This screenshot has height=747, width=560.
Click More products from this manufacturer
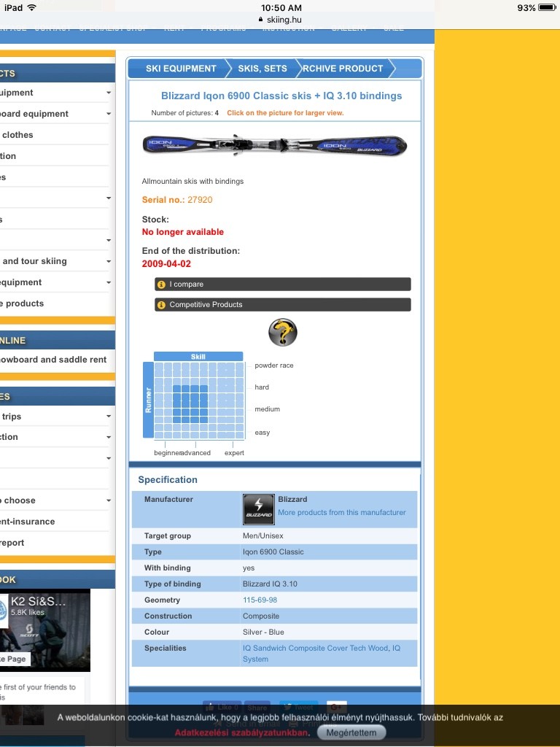(x=342, y=513)
